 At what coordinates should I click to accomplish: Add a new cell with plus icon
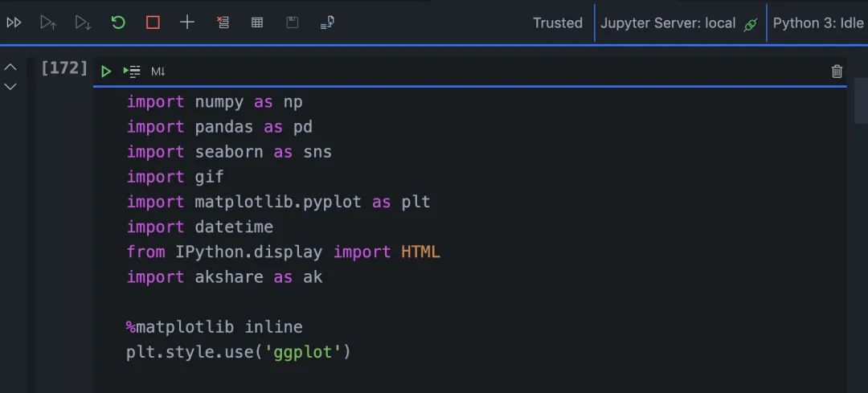(187, 23)
